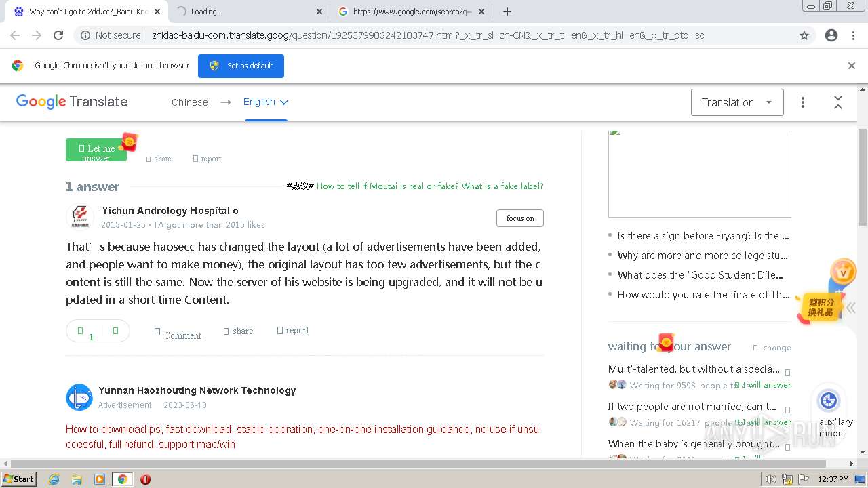868x488 pixels.
Task: Report the question below Let me answer
Action: coord(208,159)
